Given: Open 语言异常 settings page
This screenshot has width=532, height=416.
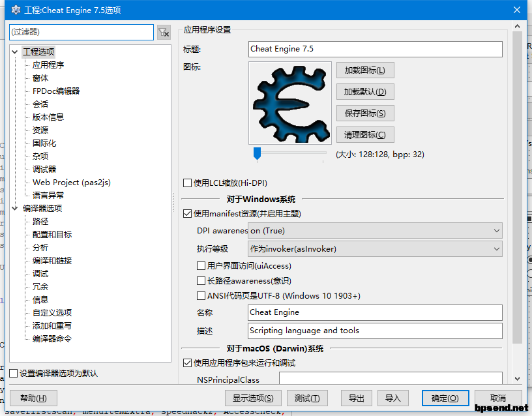Looking at the screenshot, I should (48, 196).
